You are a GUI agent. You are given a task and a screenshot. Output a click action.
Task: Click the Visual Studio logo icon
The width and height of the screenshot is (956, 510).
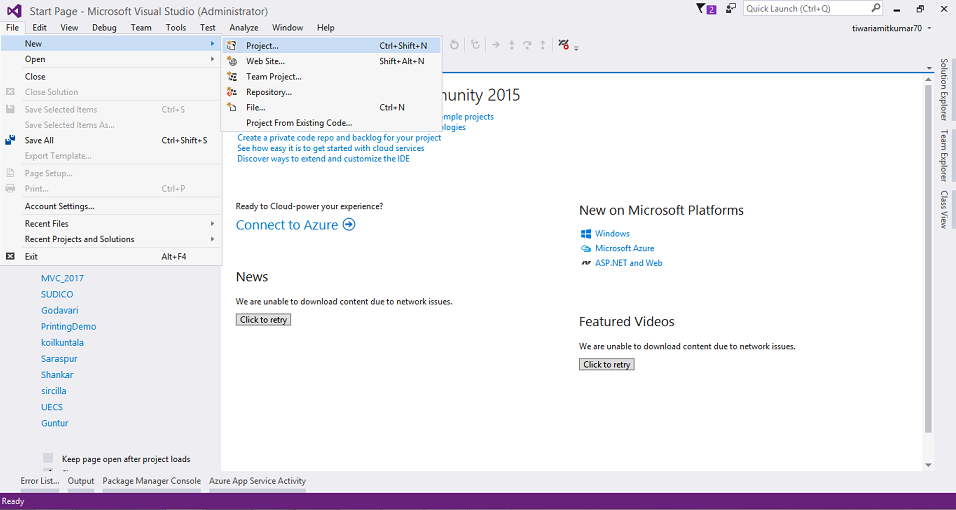[x=14, y=10]
